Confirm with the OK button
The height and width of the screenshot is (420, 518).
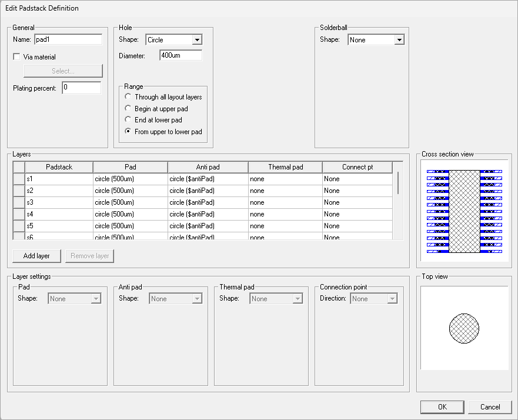442,407
